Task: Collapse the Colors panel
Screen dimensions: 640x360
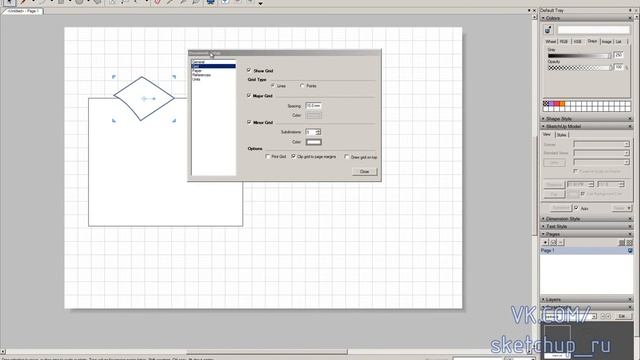Action: (x=543, y=18)
